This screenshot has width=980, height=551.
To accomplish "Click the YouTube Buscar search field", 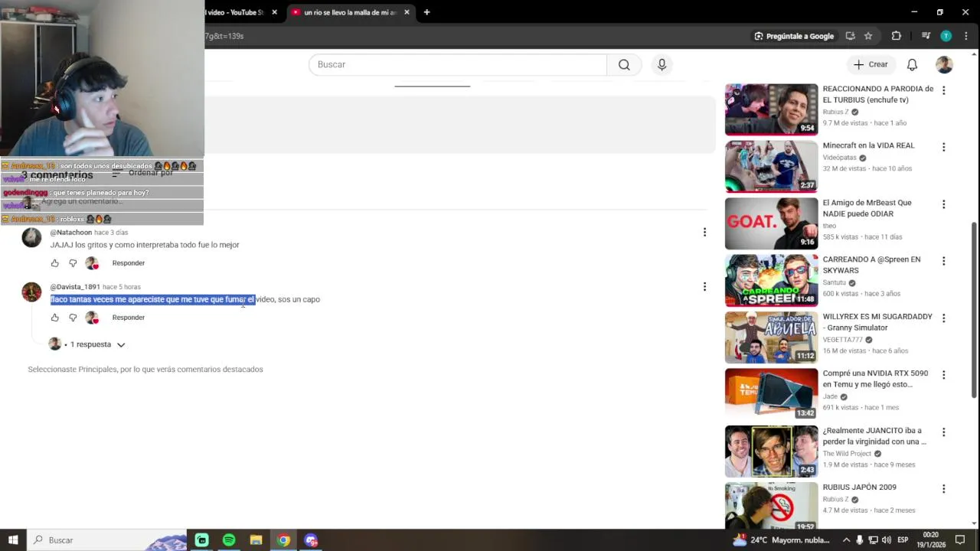I will pos(458,65).
